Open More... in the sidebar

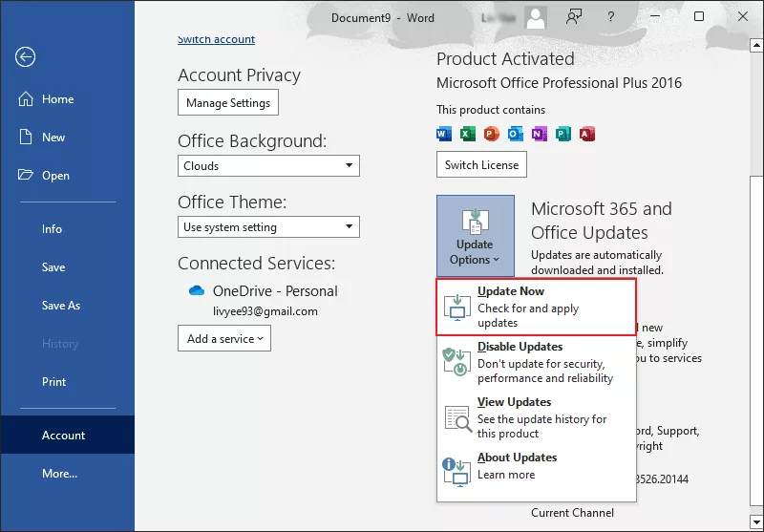click(67, 474)
